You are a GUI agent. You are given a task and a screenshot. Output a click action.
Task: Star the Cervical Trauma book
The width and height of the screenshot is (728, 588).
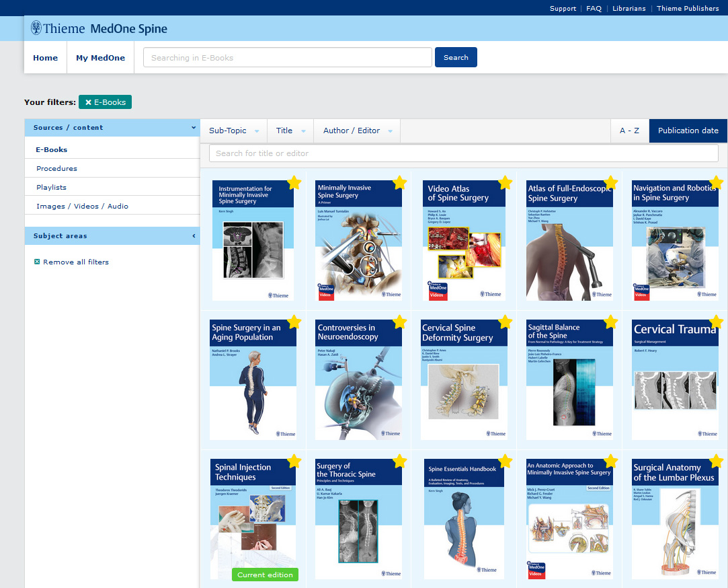tap(717, 322)
